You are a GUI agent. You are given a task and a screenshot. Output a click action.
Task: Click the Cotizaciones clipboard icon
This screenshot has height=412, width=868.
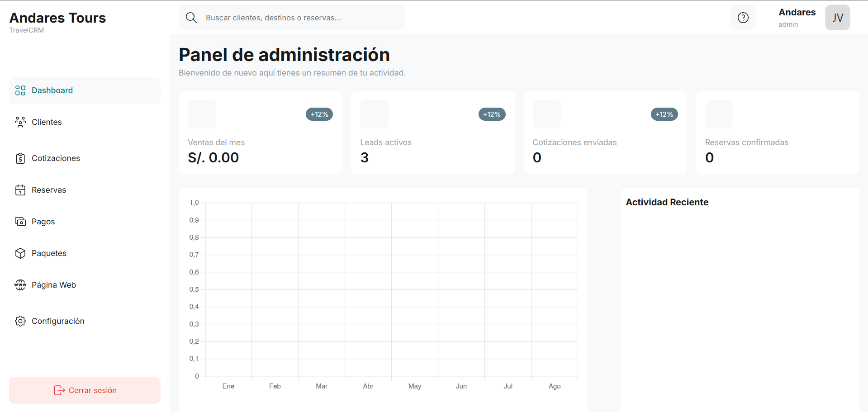click(20, 158)
